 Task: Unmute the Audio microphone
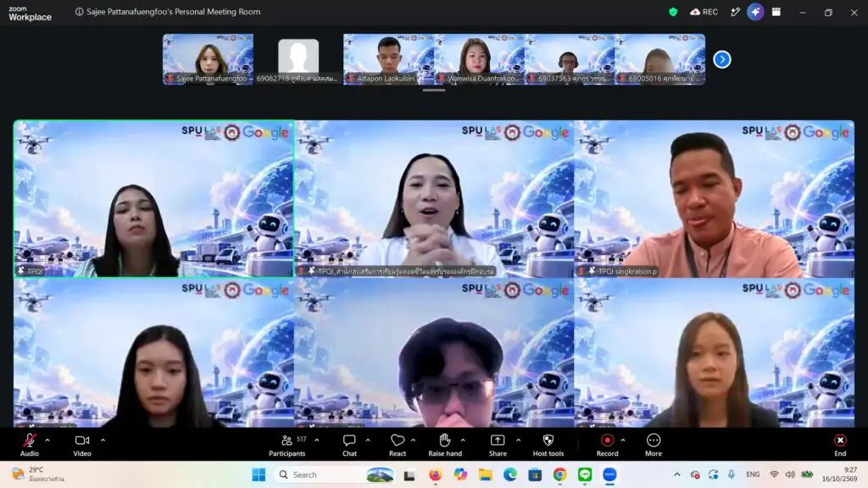(x=30, y=445)
